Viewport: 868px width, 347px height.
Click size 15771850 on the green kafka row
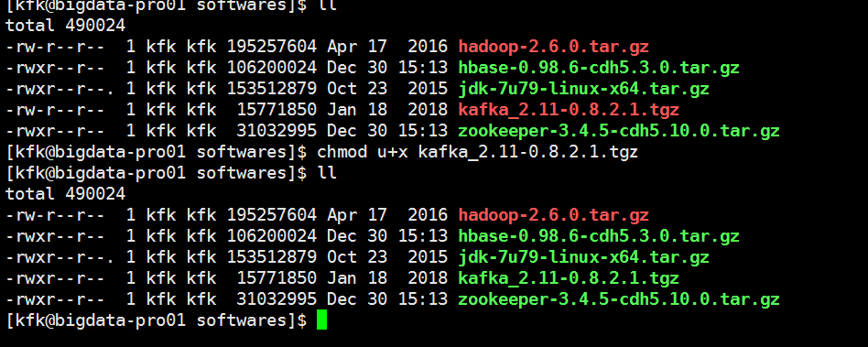tap(277, 277)
